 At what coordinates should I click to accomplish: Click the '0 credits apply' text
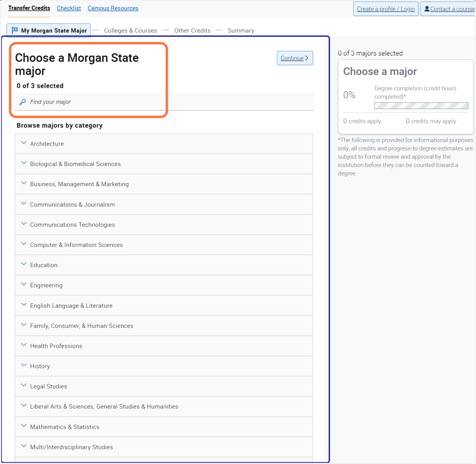pos(362,121)
